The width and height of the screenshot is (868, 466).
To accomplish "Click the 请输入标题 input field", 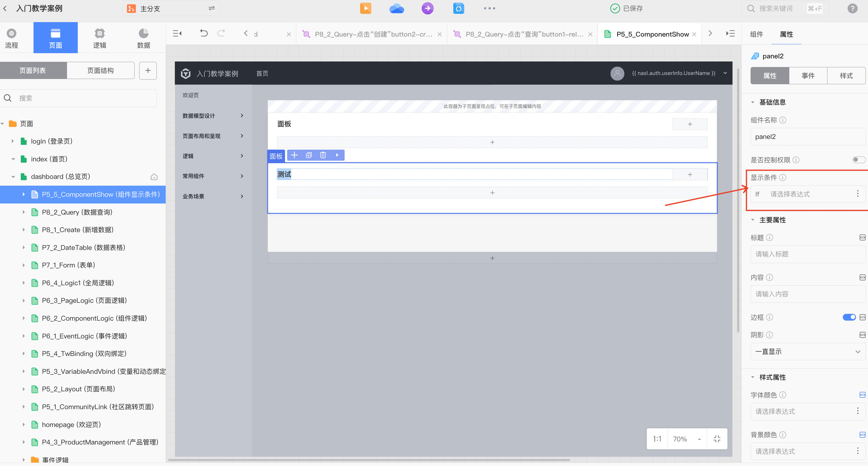I will pyautogui.click(x=808, y=254).
